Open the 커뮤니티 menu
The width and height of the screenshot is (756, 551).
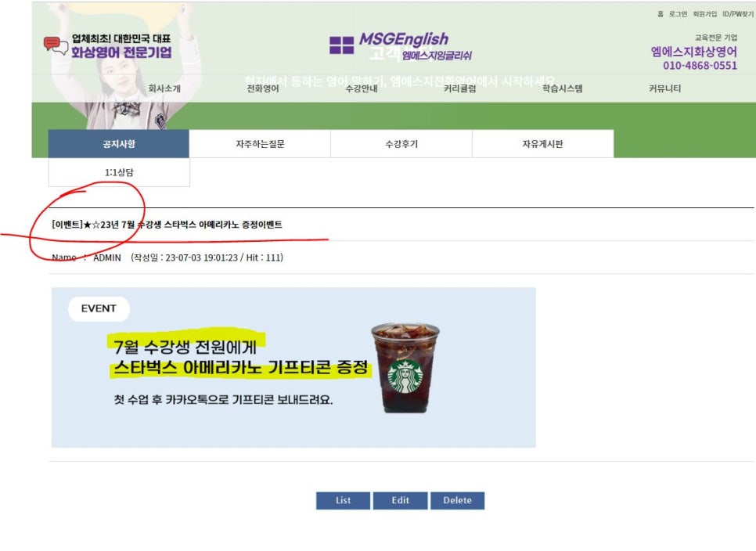(665, 88)
